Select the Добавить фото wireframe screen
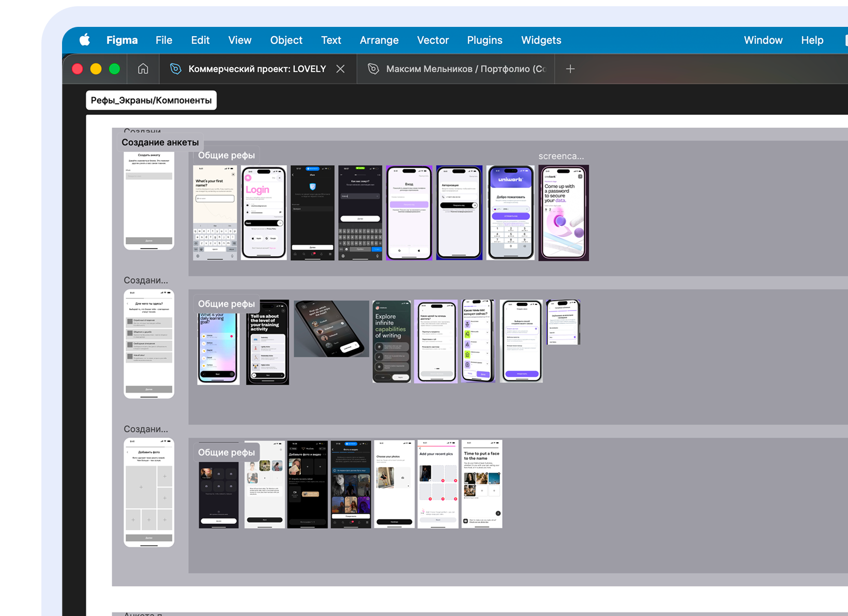This screenshot has width=848, height=616. (x=149, y=492)
